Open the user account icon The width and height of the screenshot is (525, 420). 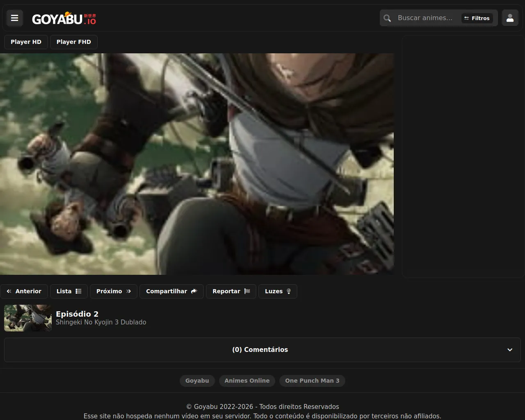coord(510,18)
